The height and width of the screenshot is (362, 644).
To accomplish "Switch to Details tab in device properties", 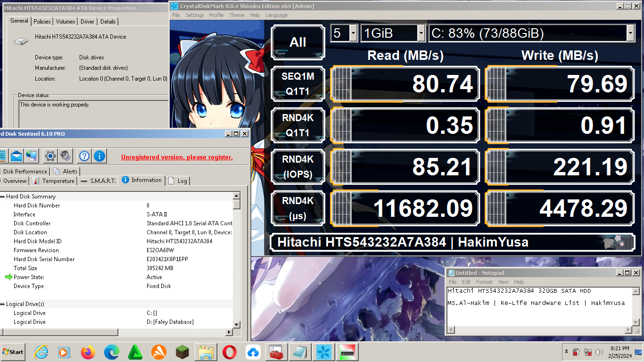I will click(108, 22).
